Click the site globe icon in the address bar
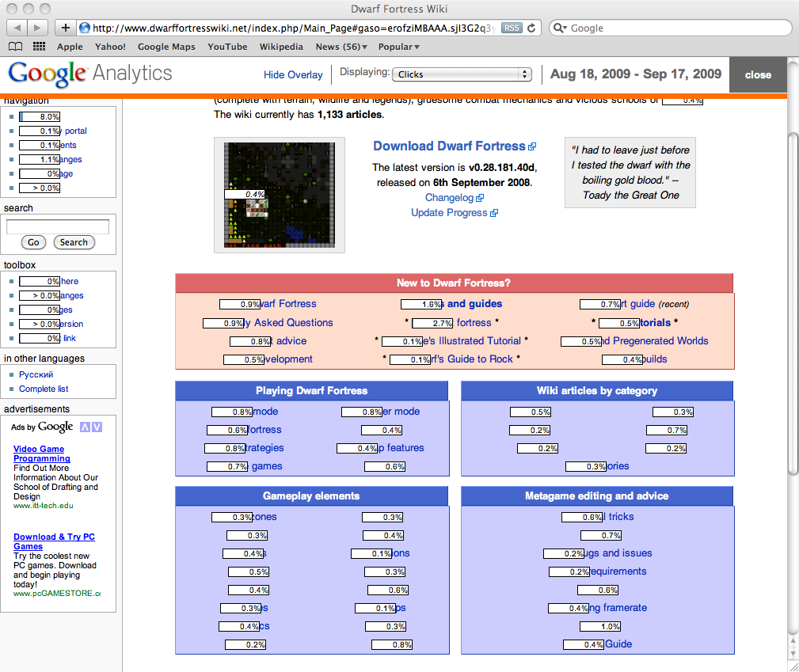Screen dimensions: 799x672 (85, 28)
